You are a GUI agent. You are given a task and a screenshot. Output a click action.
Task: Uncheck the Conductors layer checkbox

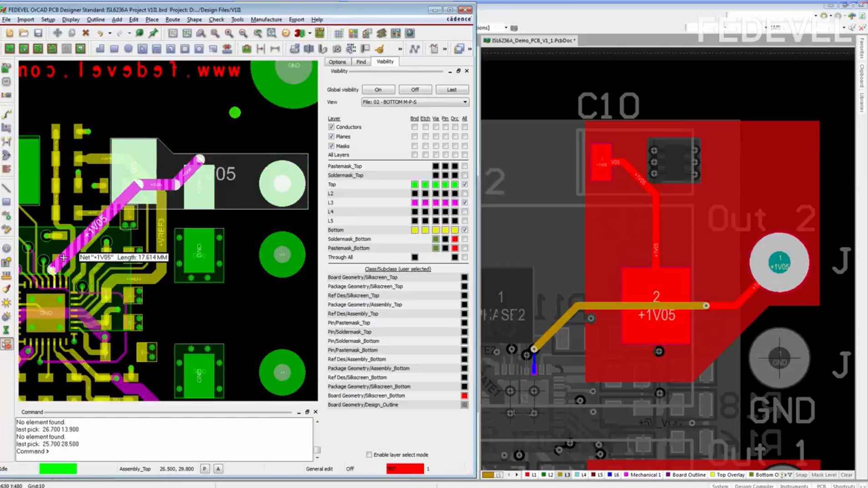(x=331, y=127)
